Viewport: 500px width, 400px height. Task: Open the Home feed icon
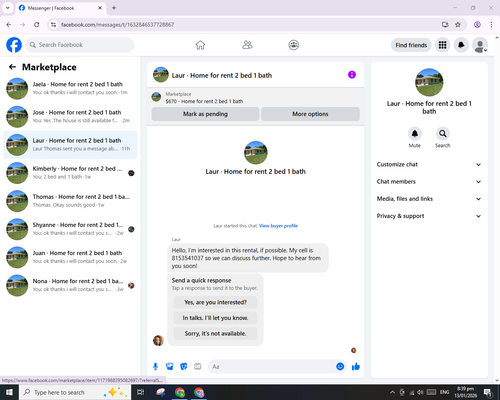[200, 45]
